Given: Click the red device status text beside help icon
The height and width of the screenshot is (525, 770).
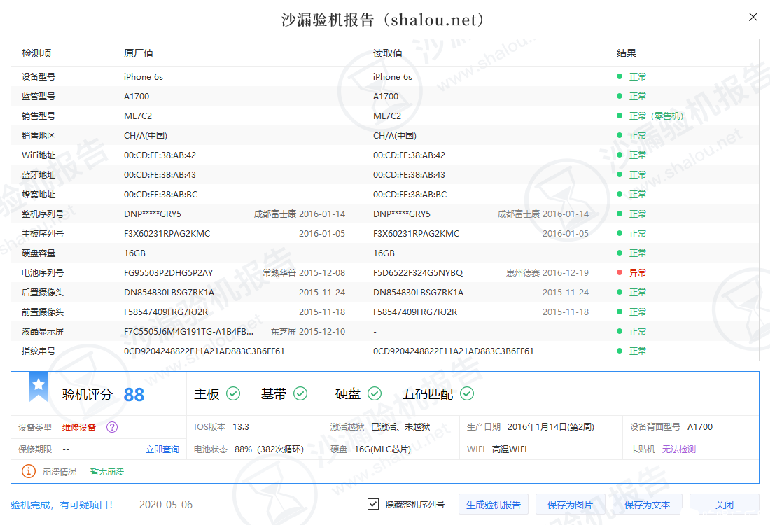Looking at the screenshot, I should click(79, 427).
